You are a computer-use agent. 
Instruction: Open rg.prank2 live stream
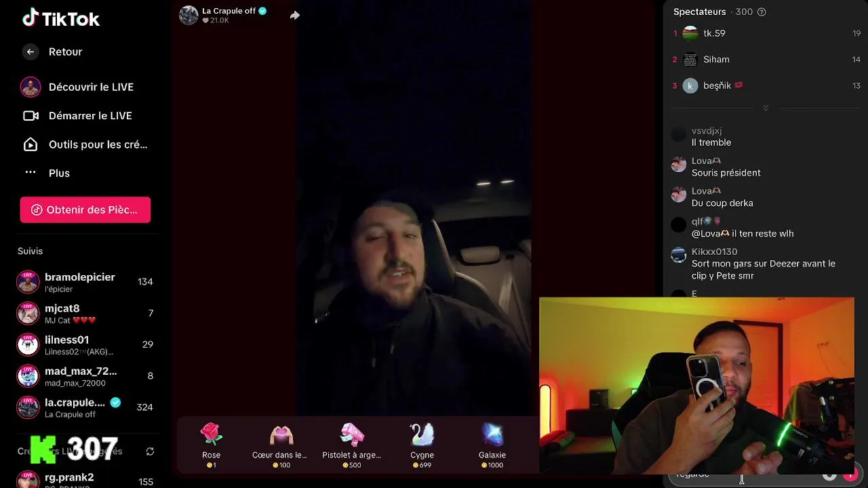pyautogui.click(x=85, y=480)
